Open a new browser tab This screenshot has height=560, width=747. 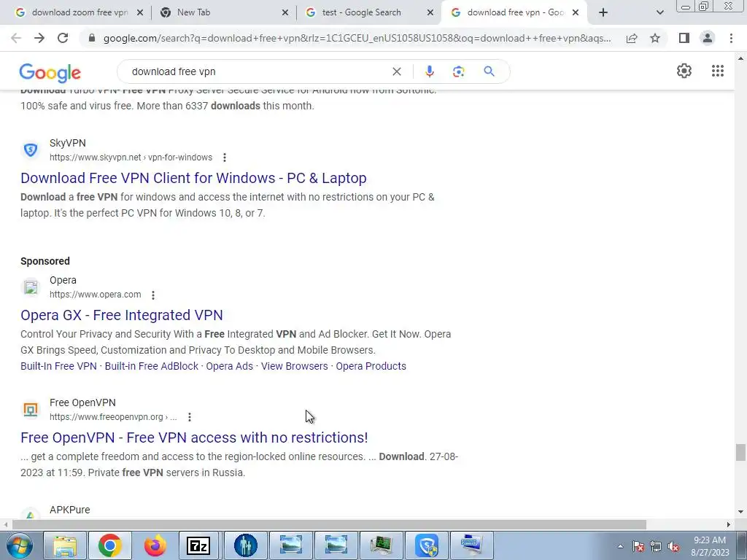[x=603, y=13]
